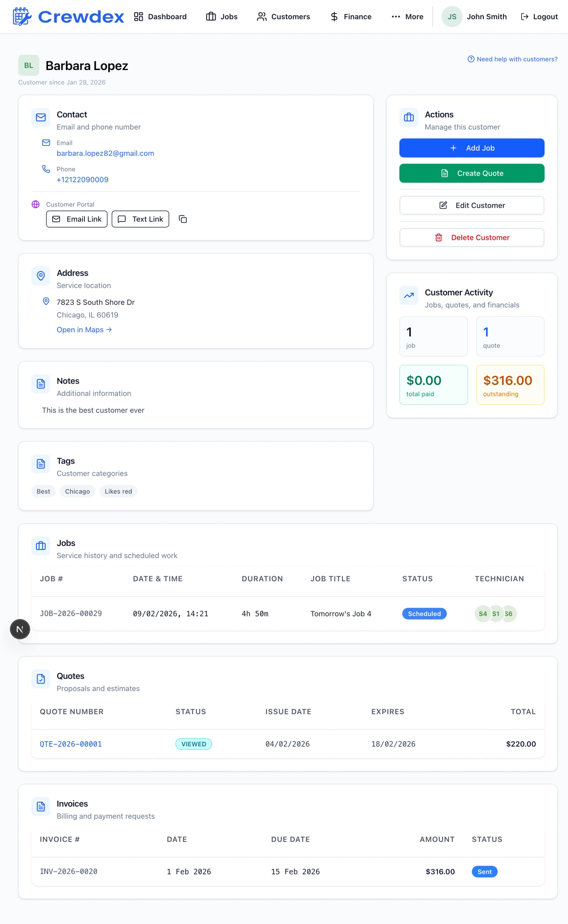Click the TECHNICIAN column header
Image resolution: width=568 pixels, height=924 pixels.
coord(499,579)
